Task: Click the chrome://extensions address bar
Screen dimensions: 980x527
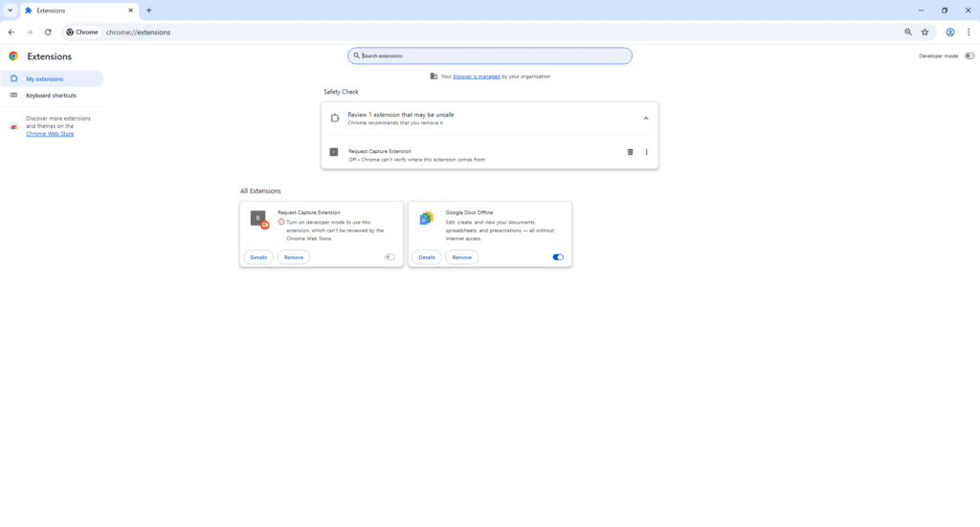Action: pos(500,32)
